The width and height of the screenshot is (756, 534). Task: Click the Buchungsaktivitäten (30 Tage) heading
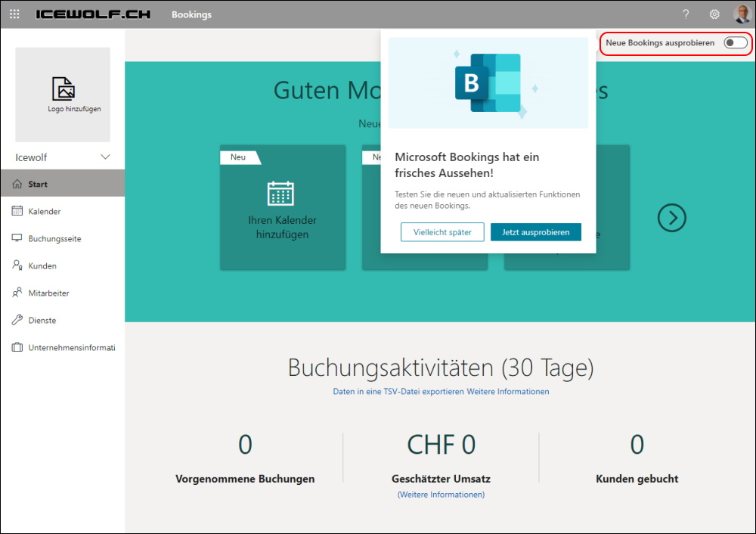[x=441, y=368]
